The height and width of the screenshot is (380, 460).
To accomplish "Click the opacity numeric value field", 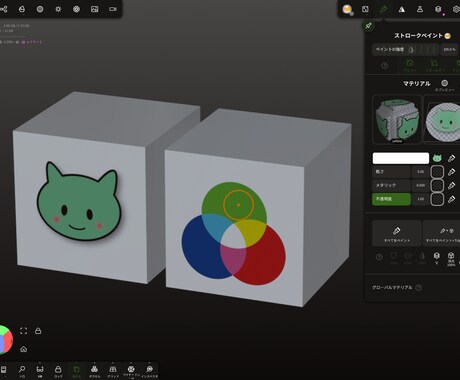I will click(x=420, y=199).
